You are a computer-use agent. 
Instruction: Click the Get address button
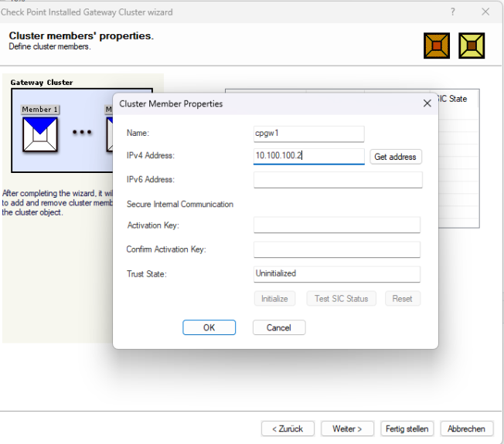click(395, 157)
